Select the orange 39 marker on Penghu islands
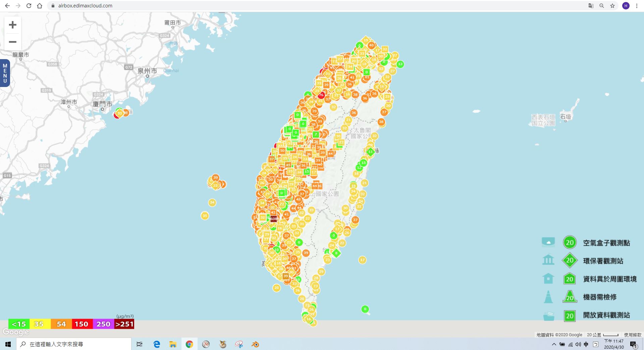The width and height of the screenshot is (644, 350). point(216,178)
